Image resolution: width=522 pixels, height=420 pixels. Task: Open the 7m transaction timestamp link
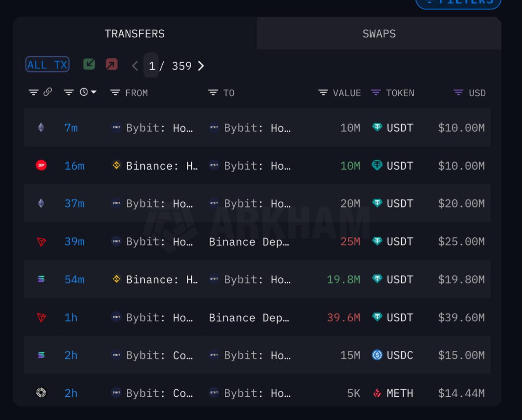tap(71, 128)
